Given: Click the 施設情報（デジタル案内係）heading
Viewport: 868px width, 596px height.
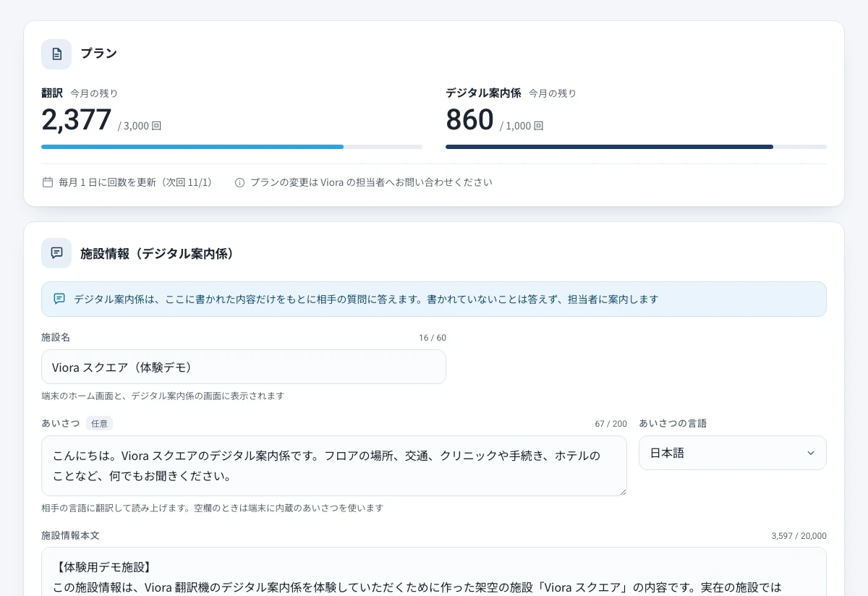Looking at the screenshot, I should 157,253.
